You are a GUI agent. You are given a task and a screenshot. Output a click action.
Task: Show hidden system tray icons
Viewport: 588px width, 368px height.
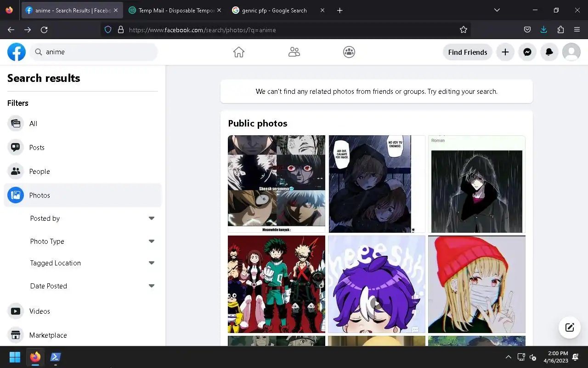[x=508, y=357]
